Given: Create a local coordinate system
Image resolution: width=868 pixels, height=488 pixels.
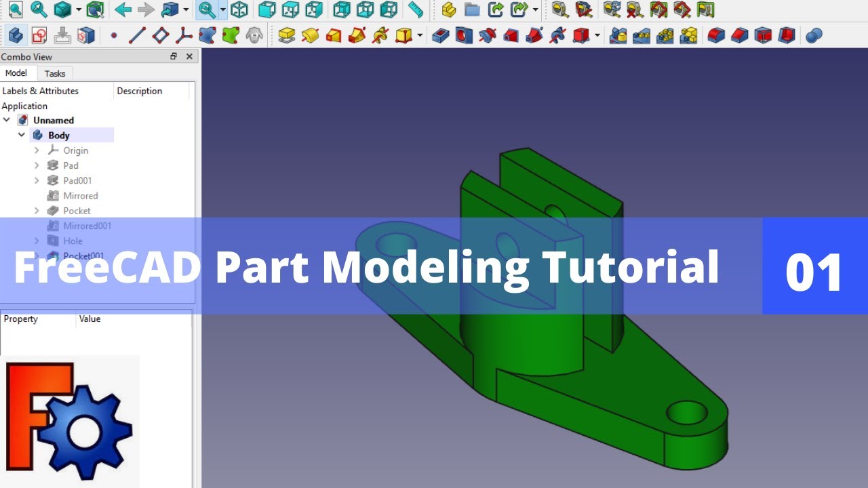Looking at the screenshot, I should coord(184,35).
